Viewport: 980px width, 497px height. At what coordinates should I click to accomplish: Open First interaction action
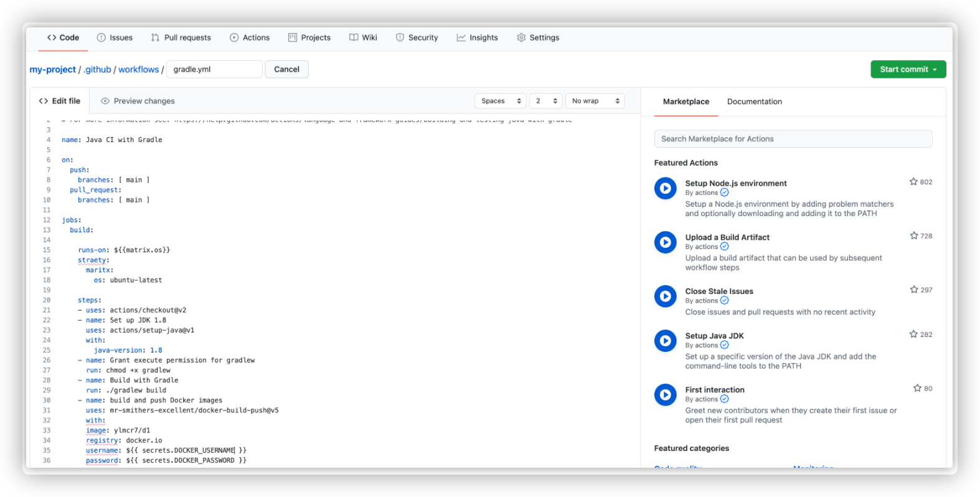[x=715, y=390]
